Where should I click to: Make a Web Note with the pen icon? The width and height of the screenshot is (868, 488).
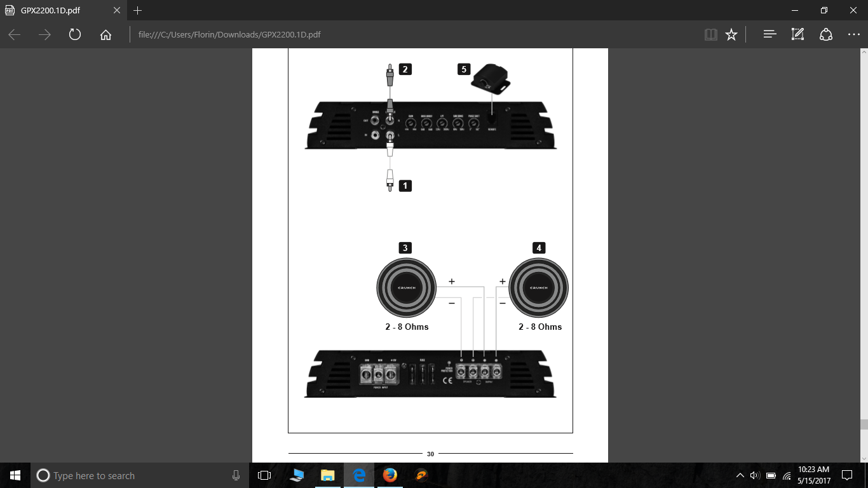(x=797, y=34)
